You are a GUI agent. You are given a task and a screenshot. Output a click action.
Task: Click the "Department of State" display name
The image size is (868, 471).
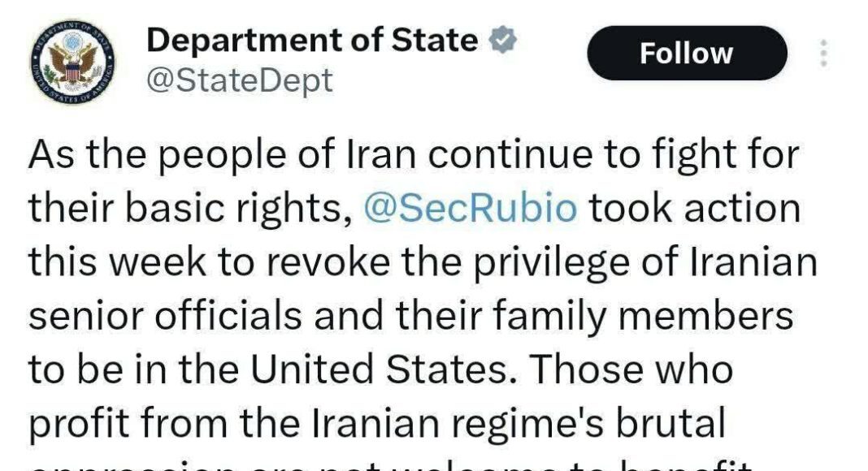[x=312, y=40]
